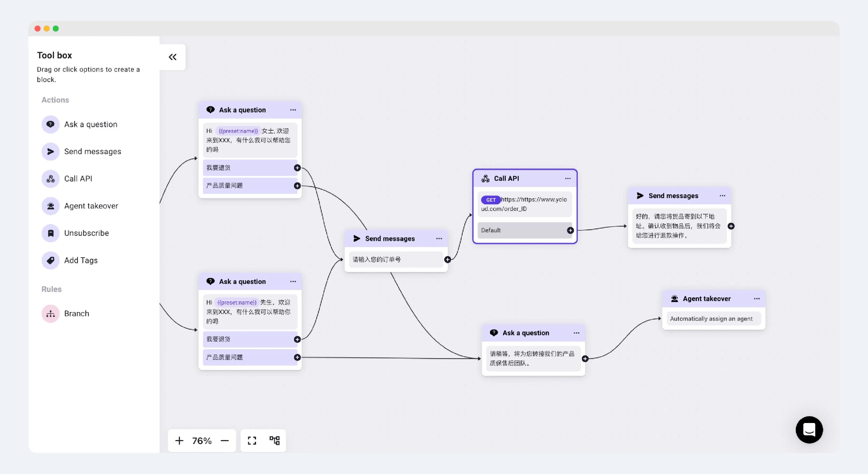Open the more menu on the refund-address Send messages block
868x474 pixels.
coord(723,195)
